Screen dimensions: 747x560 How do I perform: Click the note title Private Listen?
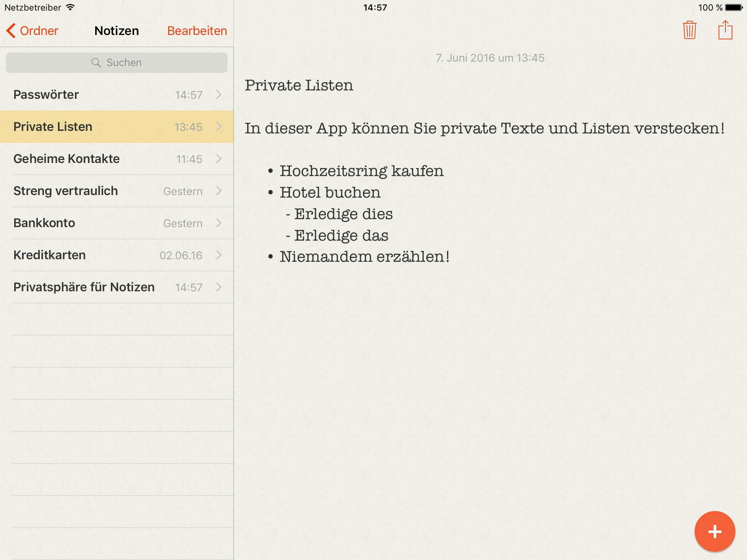click(x=299, y=86)
